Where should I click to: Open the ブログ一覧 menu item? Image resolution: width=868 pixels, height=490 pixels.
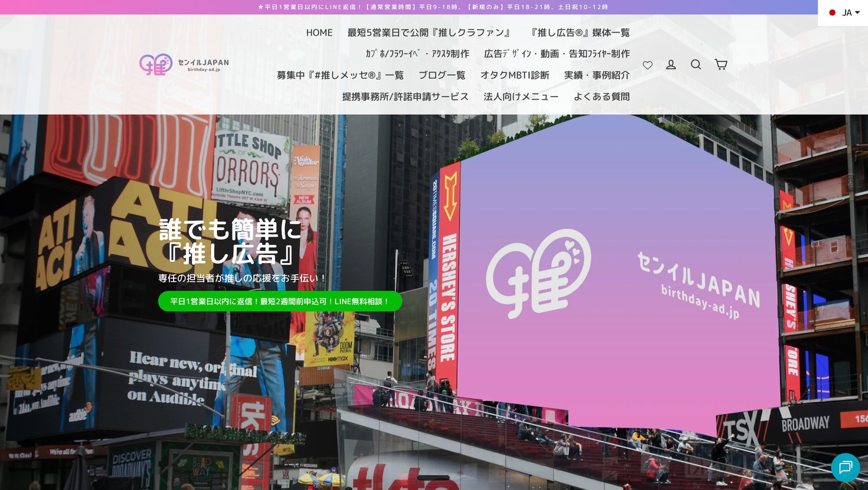click(x=442, y=75)
